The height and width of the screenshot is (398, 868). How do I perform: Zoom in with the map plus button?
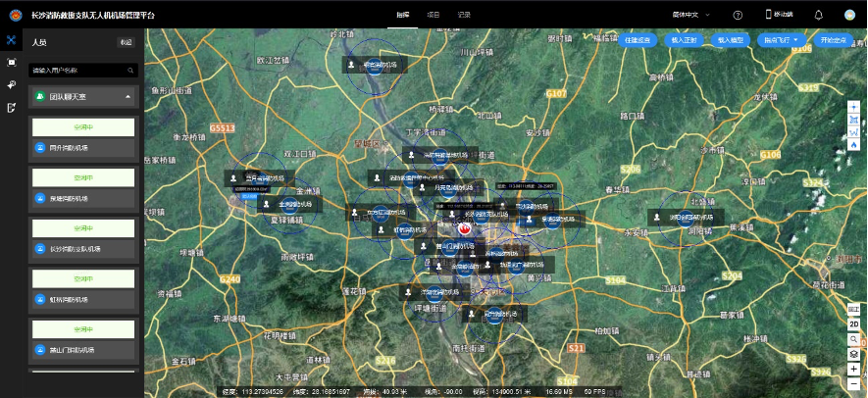click(854, 370)
